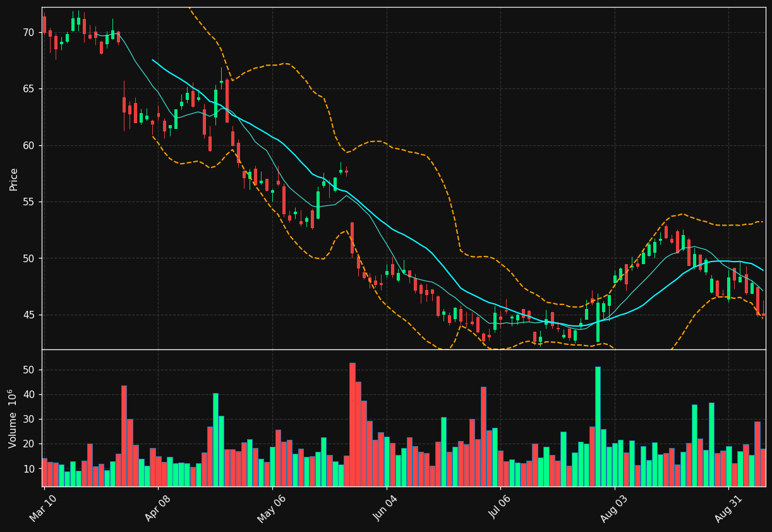This screenshot has height=532, width=772.
Task: Click the Mar 10 date label
Action: click(43, 508)
